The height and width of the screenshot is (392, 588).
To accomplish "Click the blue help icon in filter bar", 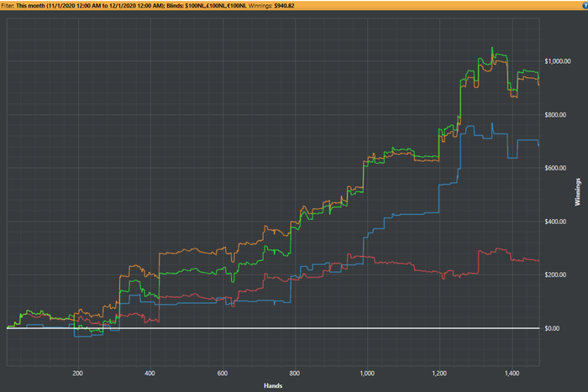I will coord(585,6).
